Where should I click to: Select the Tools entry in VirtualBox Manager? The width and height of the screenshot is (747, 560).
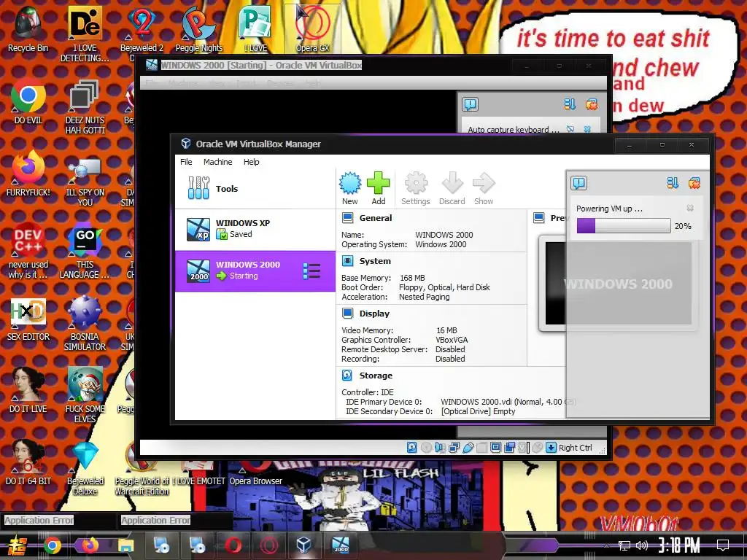coord(255,189)
